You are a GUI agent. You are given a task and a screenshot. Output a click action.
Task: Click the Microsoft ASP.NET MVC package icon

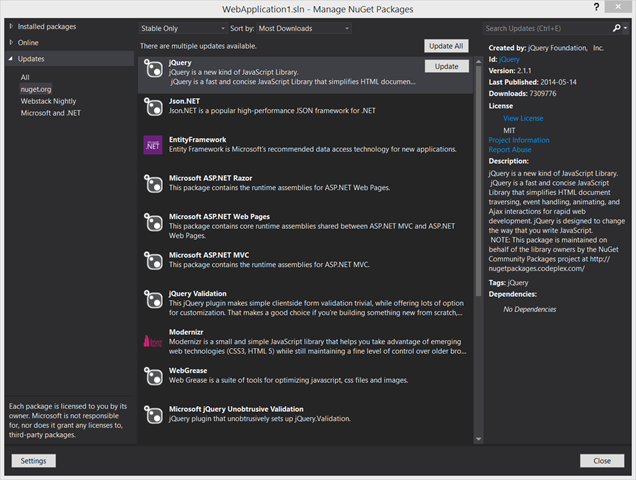(x=153, y=261)
